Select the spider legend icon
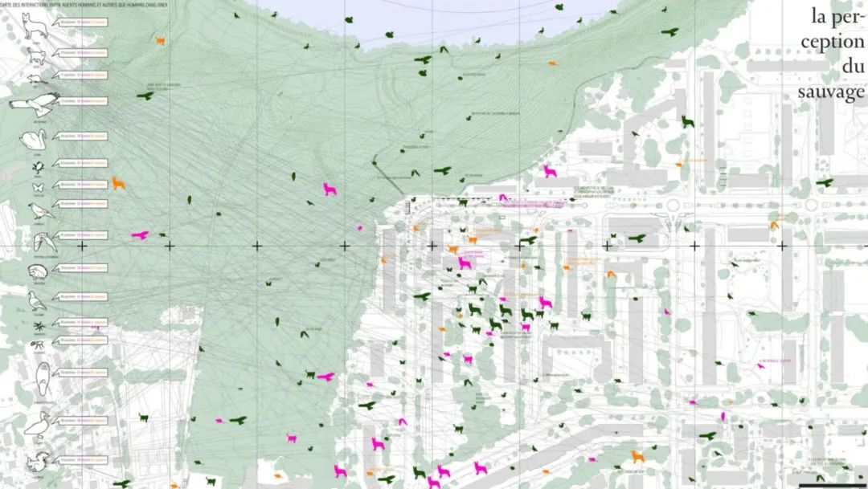This screenshot has height=489, width=868. pyautogui.click(x=37, y=325)
